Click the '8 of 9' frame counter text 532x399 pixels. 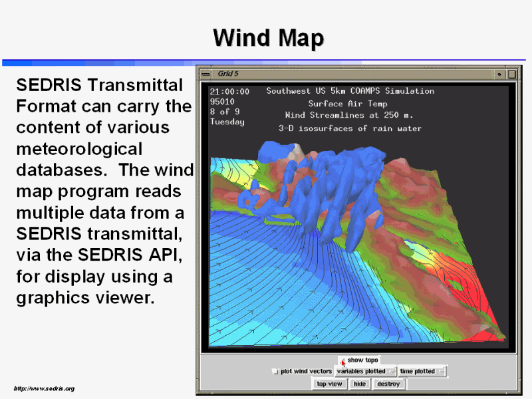(x=224, y=112)
